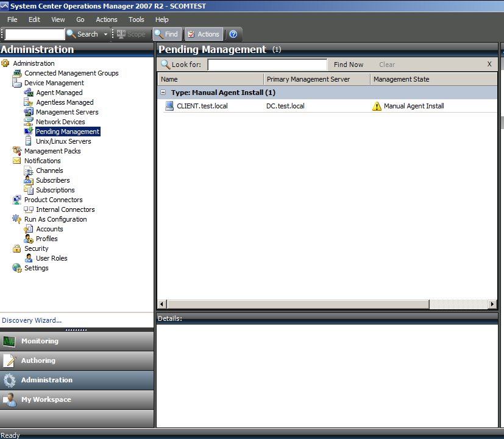Collapse the Manual Agent Install group
504x439 pixels.
163,93
